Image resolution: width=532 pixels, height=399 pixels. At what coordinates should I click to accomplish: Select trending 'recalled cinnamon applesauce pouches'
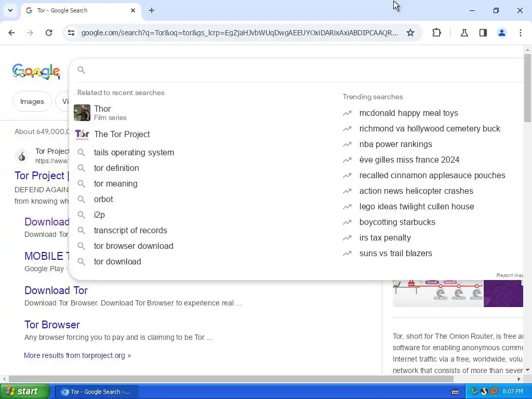[432, 176]
